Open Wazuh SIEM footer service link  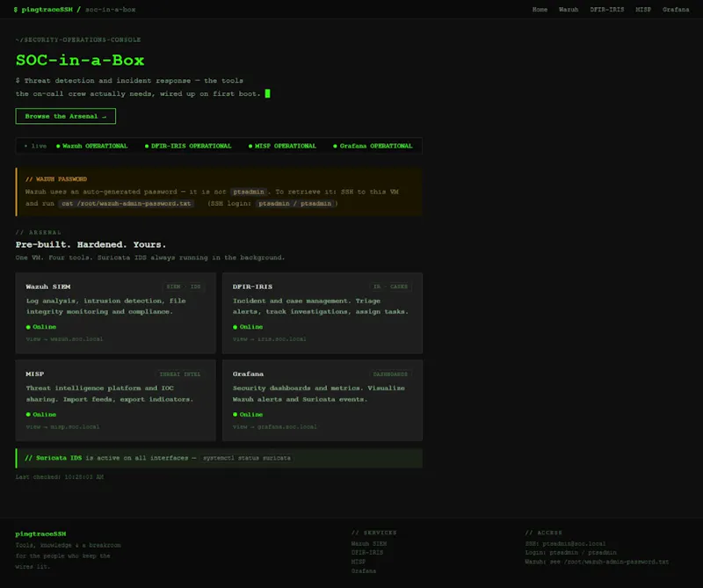click(x=369, y=543)
